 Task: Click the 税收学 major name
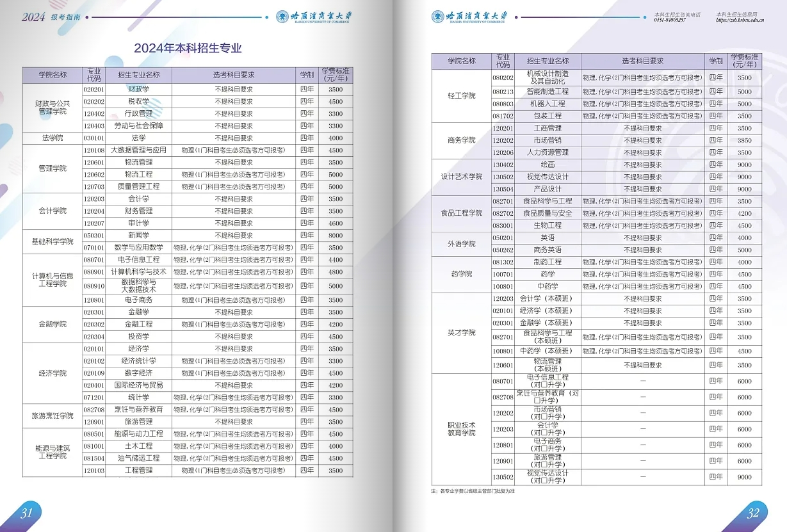click(138, 101)
